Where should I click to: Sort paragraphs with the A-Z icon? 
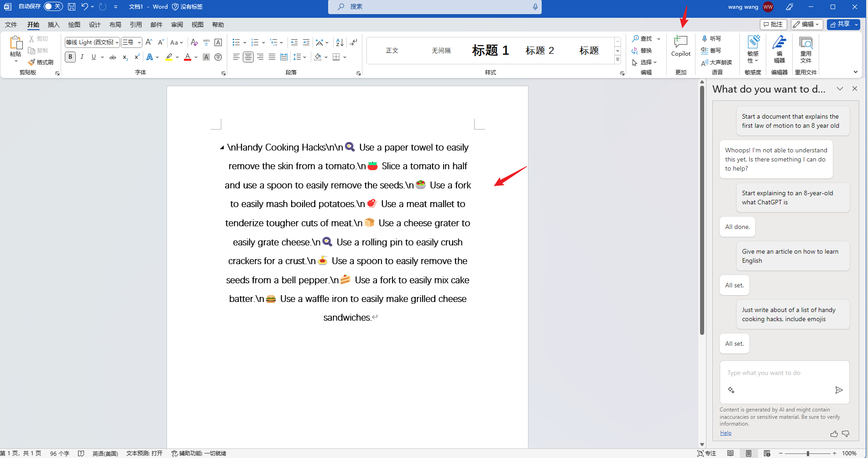pyautogui.click(x=340, y=42)
